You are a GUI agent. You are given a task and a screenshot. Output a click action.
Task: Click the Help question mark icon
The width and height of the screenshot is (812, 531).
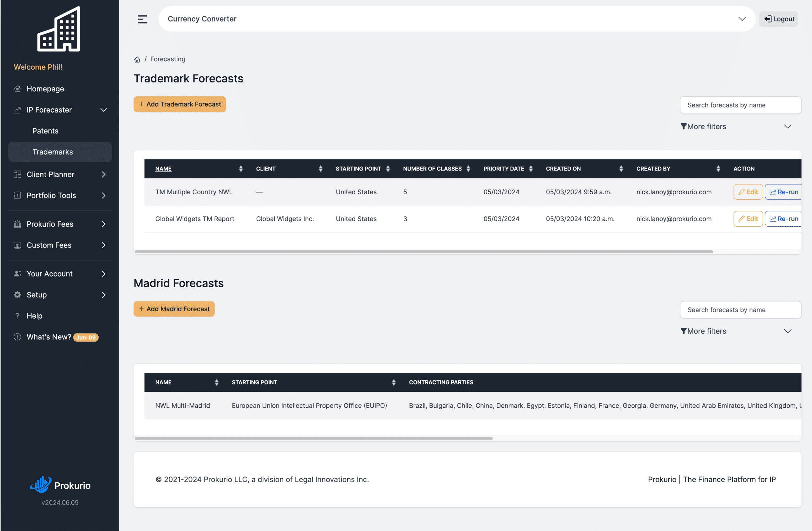point(17,316)
